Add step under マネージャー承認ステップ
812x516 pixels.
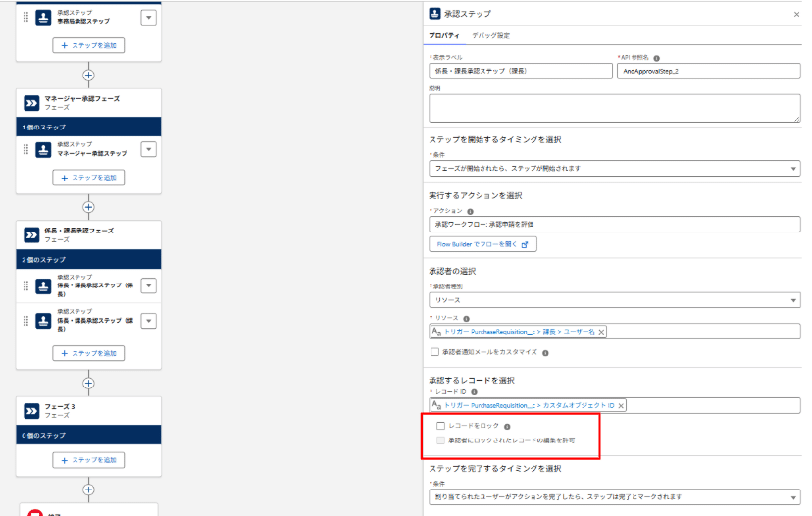[x=88, y=178]
